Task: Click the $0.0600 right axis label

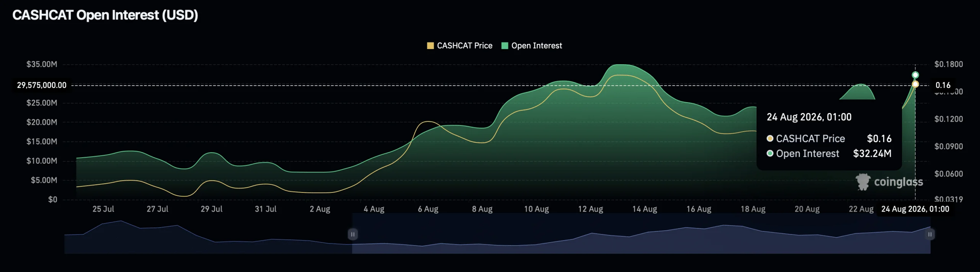Action: pyautogui.click(x=949, y=174)
